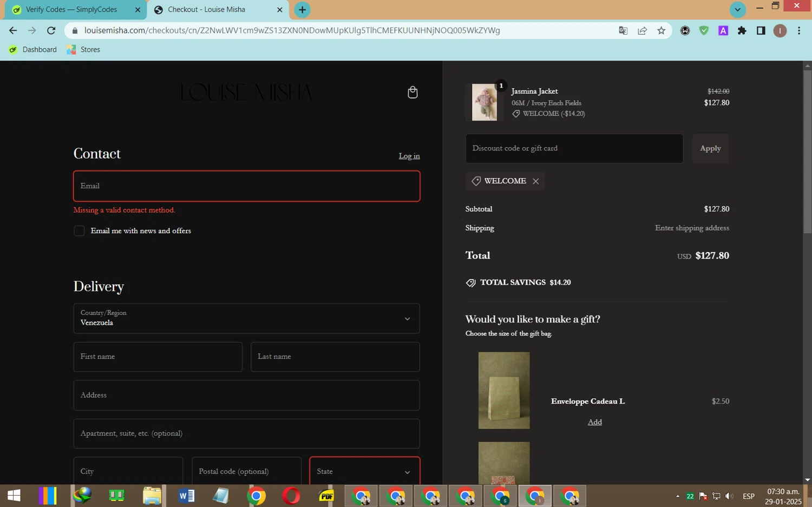Close the Verify Codes tab
812x507 pixels.
(x=137, y=10)
